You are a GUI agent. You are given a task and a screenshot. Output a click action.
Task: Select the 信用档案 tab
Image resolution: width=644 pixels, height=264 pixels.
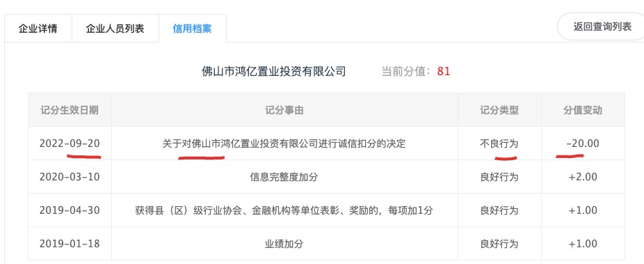[x=192, y=29]
